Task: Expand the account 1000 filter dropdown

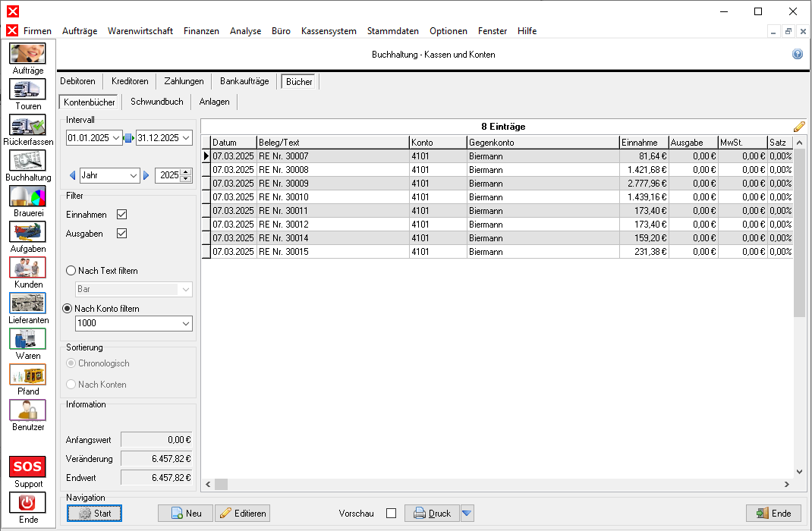Action: click(186, 324)
